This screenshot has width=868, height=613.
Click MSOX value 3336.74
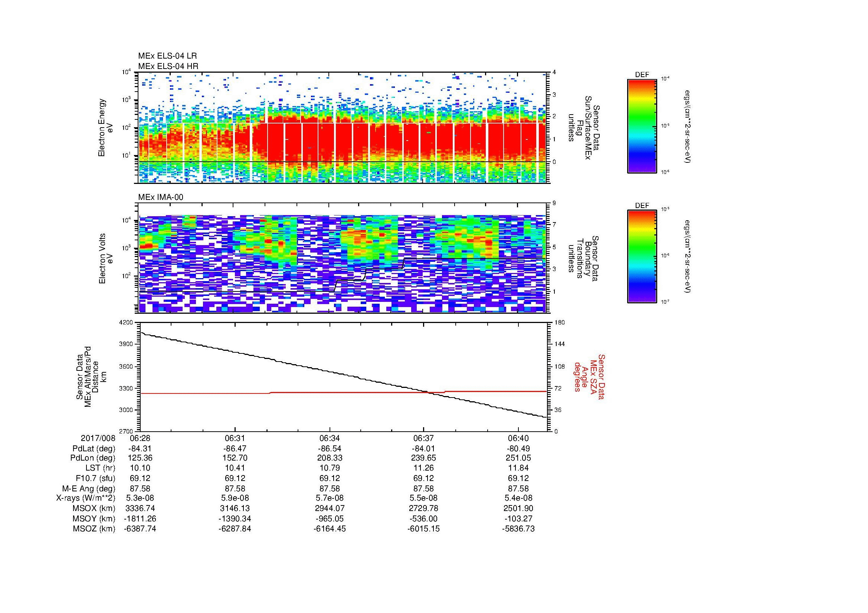click(140, 508)
